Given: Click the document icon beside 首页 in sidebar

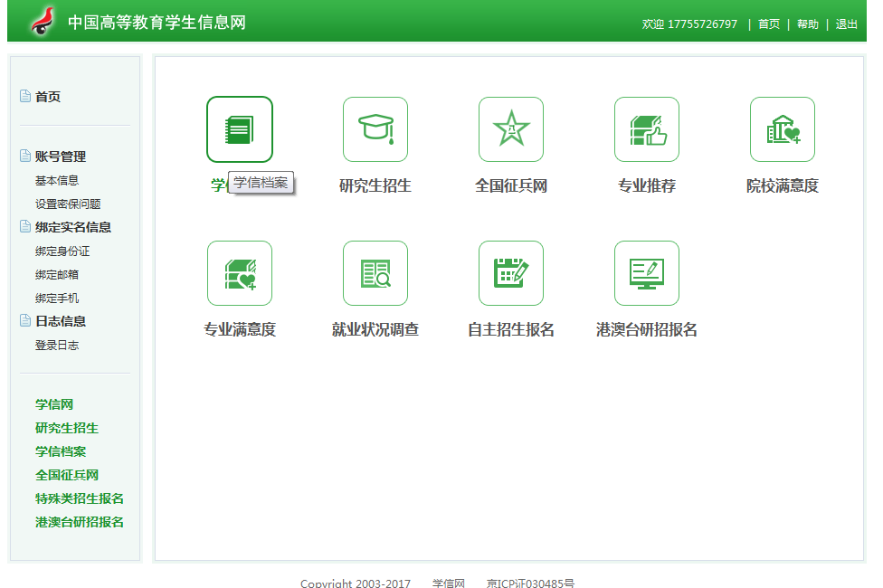Looking at the screenshot, I should [x=25, y=96].
